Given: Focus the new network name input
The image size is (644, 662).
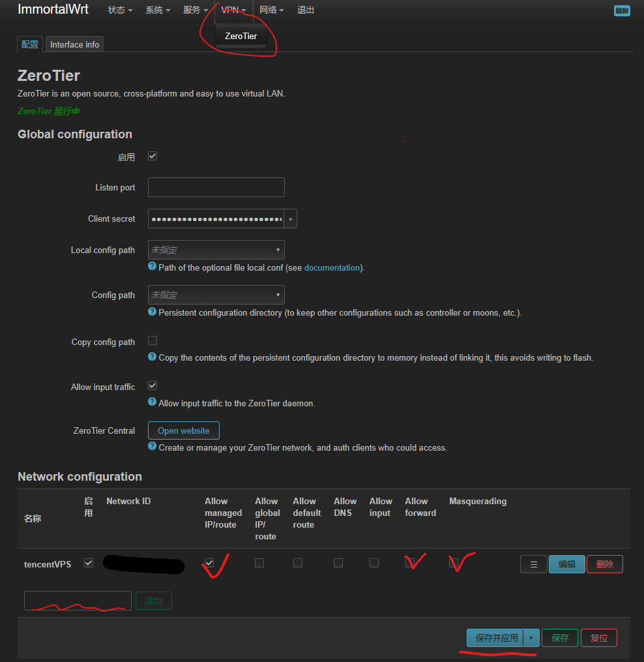Looking at the screenshot, I should [78, 601].
